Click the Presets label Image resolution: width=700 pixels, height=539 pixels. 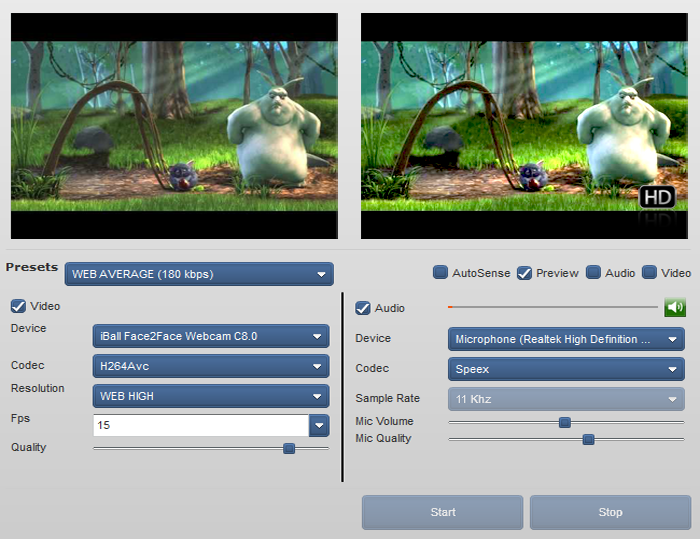[32, 267]
